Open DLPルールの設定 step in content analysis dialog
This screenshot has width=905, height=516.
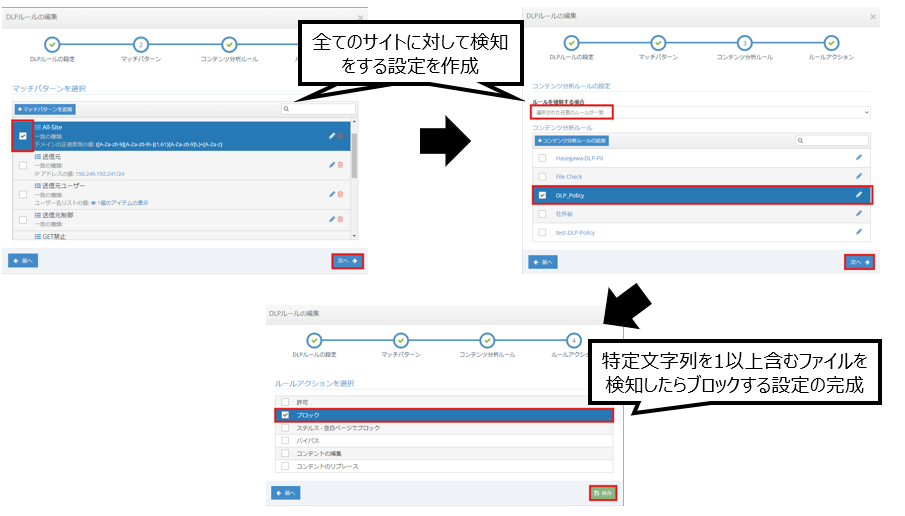click(x=571, y=43)
